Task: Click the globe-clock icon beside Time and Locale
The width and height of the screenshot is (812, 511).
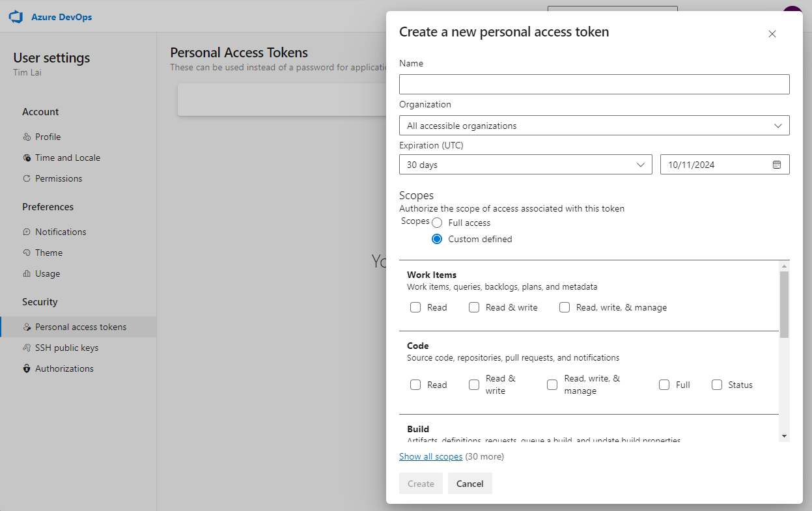Action: 27,158
